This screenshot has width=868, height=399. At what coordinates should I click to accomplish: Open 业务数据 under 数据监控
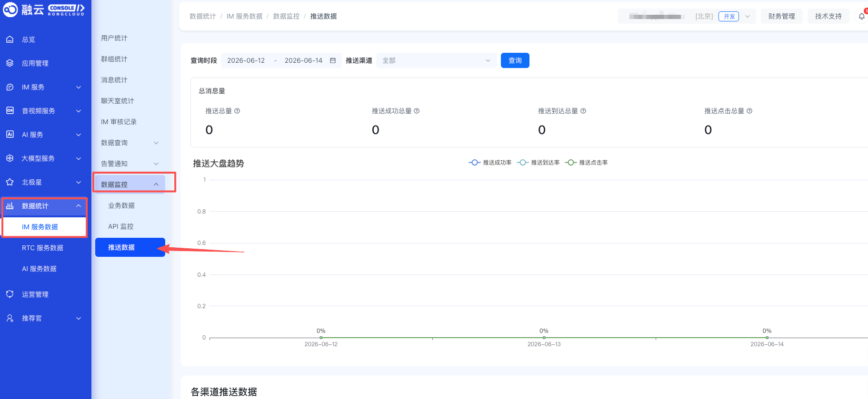121,205
